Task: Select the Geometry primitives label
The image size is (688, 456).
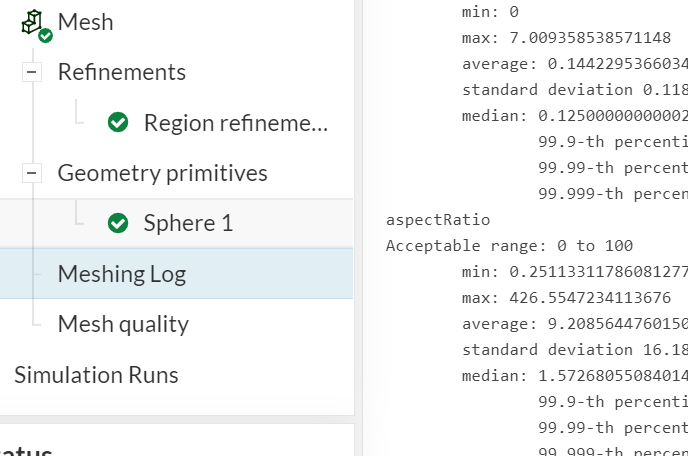Action: point(162,173)
